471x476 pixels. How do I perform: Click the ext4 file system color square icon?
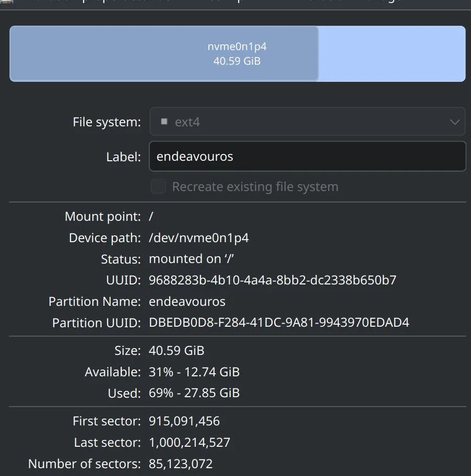coord(164,122)
